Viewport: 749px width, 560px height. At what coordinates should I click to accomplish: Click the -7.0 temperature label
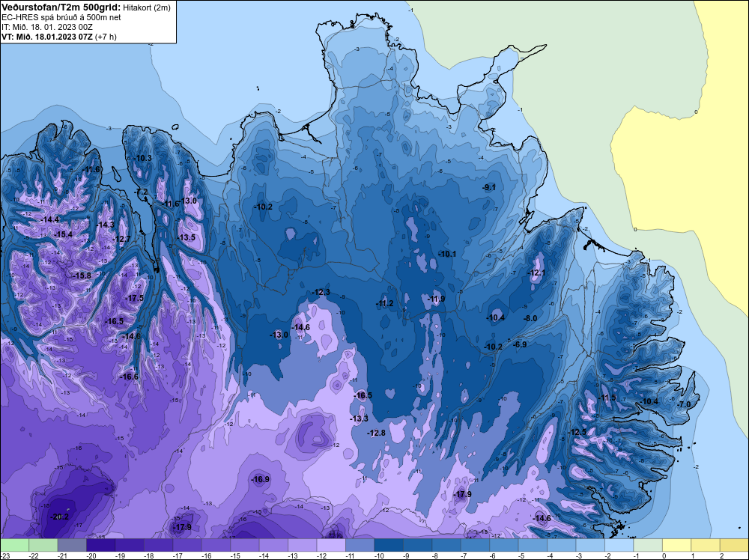click(x=684, y=404)
